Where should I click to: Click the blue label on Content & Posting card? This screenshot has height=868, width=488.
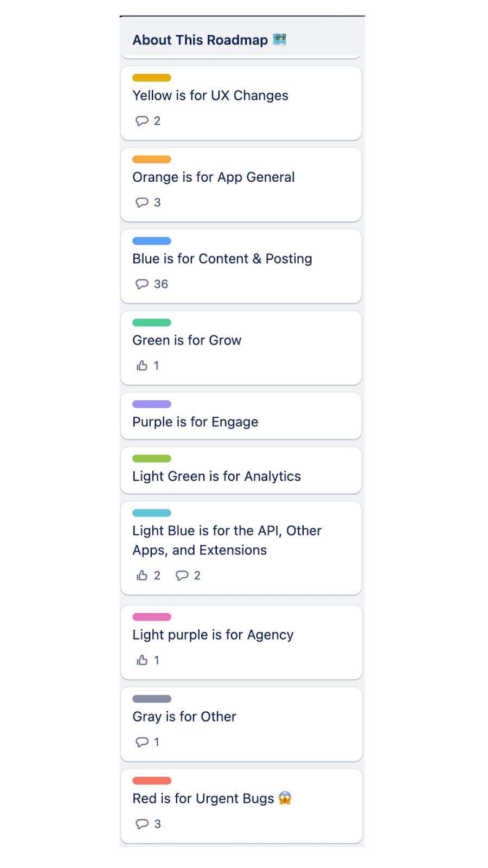click(x=151, y=241)
